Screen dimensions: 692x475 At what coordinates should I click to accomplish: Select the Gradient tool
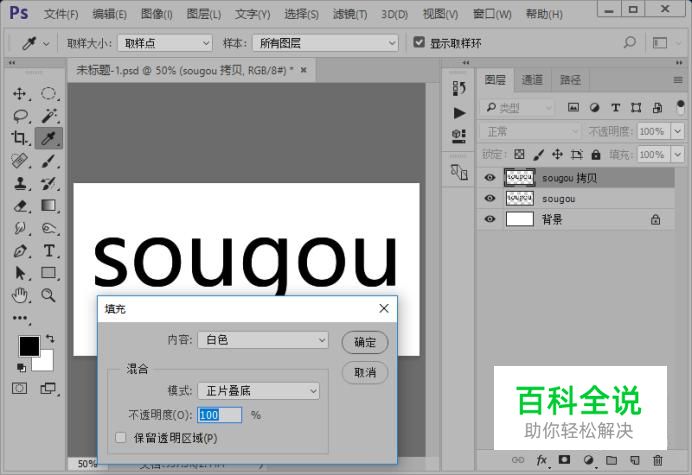pyautogui.click(x=49, y=205)
